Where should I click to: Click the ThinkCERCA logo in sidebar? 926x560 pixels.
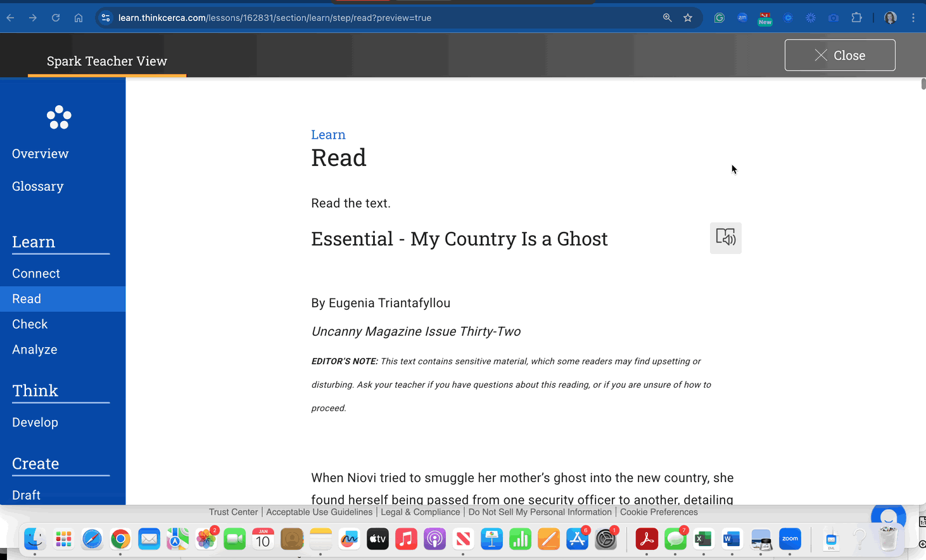(59, 117)
